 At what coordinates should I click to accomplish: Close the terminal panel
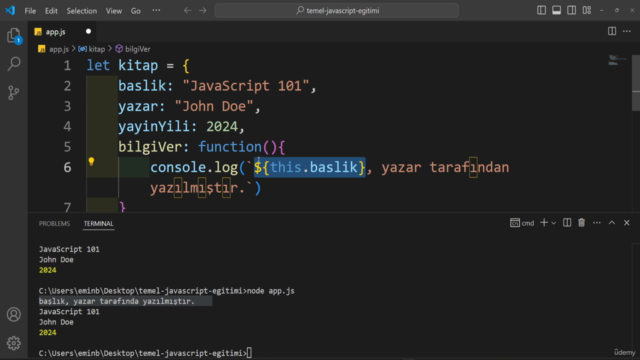[x=627, y=223]
